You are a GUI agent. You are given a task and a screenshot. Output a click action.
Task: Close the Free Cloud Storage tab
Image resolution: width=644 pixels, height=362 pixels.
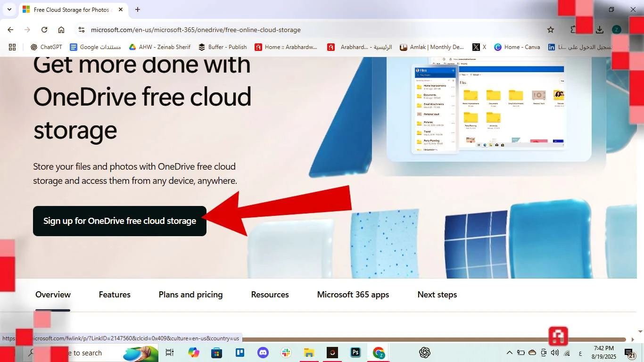(121, 9)
